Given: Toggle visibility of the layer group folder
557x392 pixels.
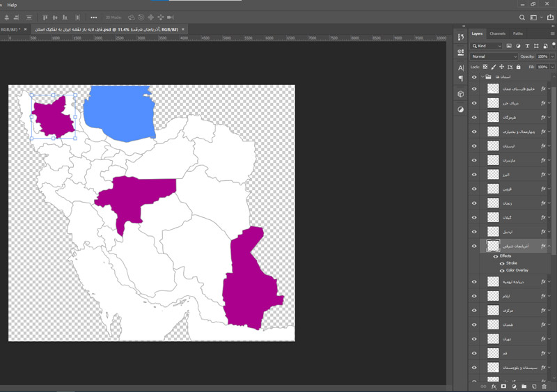Looking at the screenshot, I should tap(474, 77).
